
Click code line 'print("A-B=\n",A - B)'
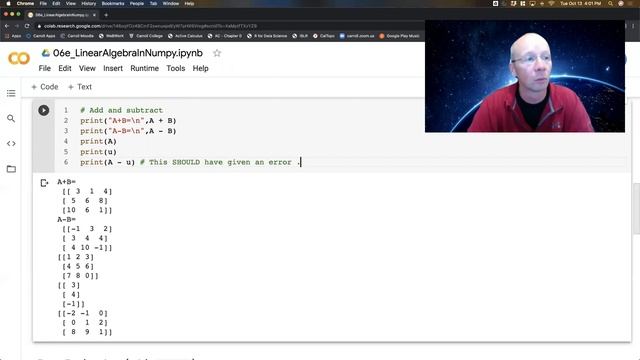128,131
